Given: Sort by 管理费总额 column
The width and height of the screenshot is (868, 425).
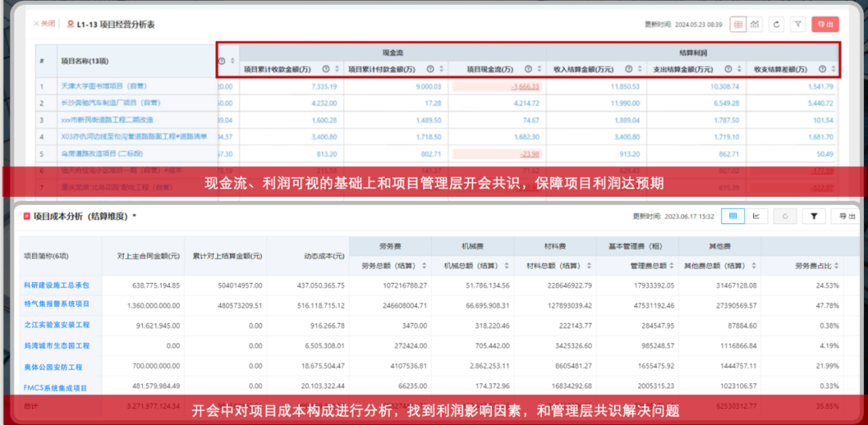Looking at the screenshot, I should point(671,266).
